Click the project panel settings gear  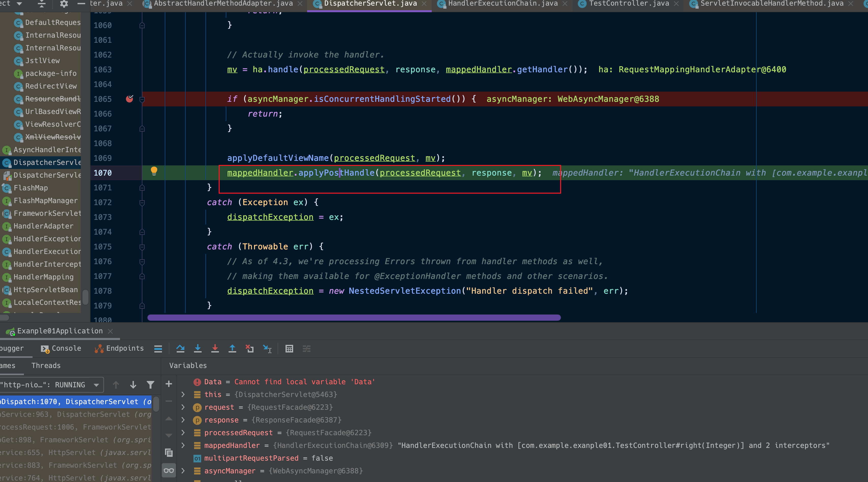pyautogui.click(x=64, y=4)
